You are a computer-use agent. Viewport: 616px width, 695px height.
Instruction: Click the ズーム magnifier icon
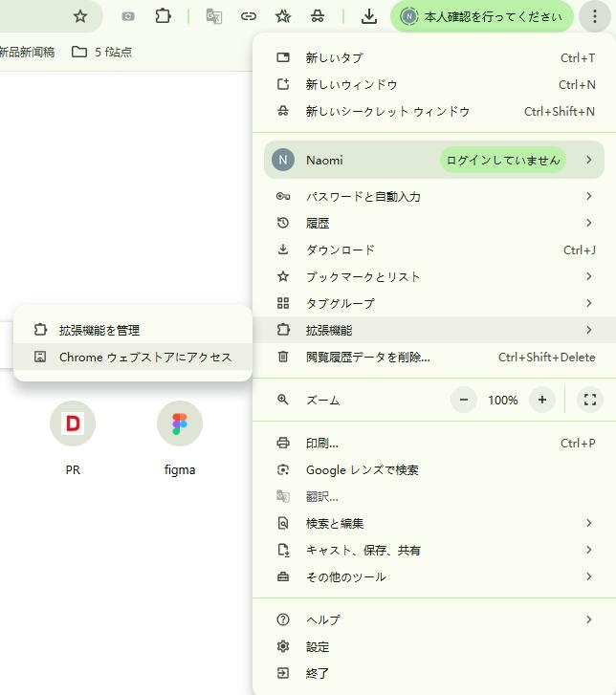click(283, 400)
